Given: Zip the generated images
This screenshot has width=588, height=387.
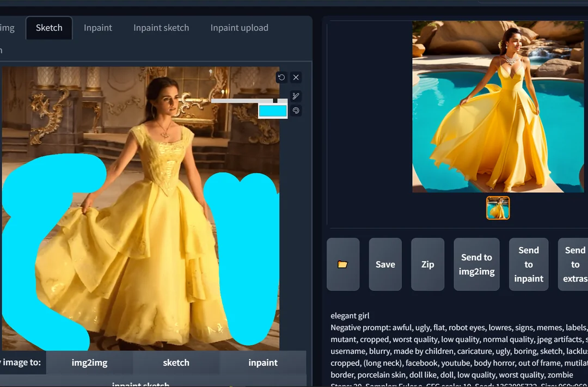Looking at the screenshot, I should [427, 265].
